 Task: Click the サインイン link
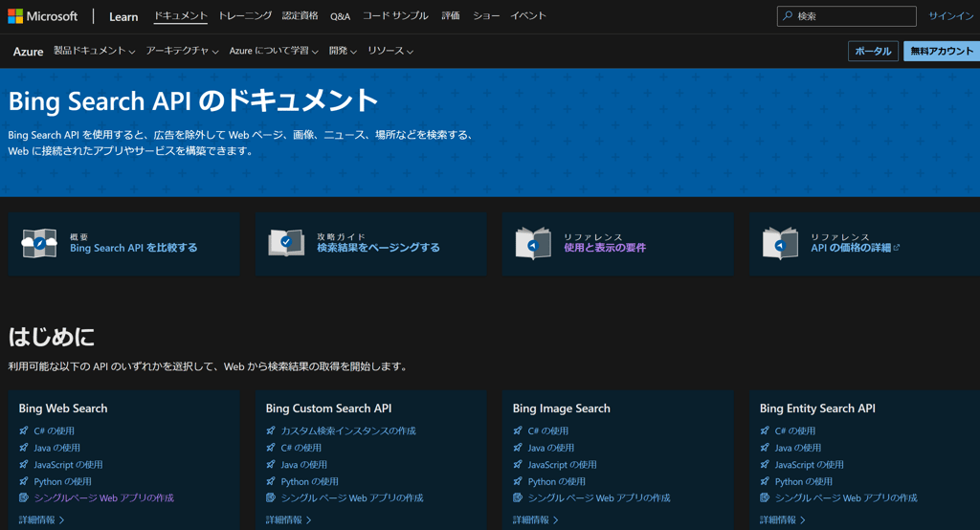(950, 16)
